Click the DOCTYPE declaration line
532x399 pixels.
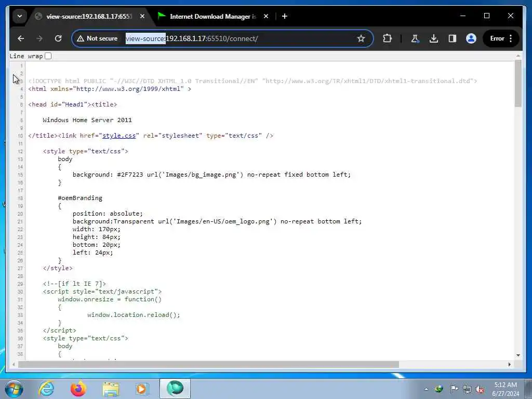coord(253,81)
